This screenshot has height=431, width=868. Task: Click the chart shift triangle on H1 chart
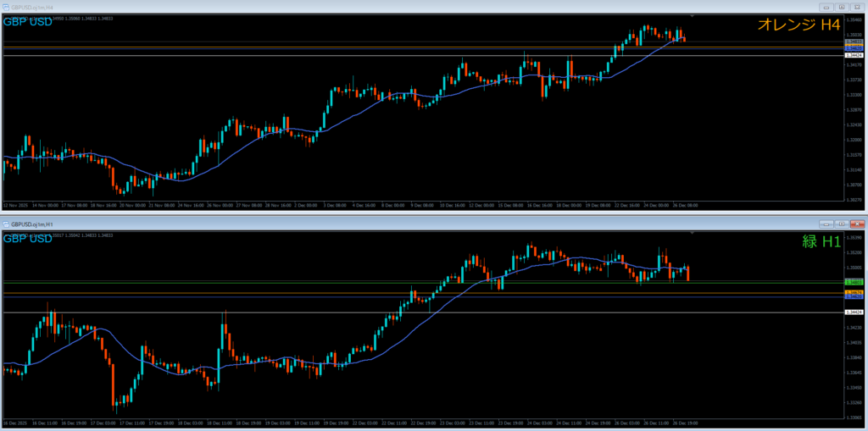click(693, 233)
